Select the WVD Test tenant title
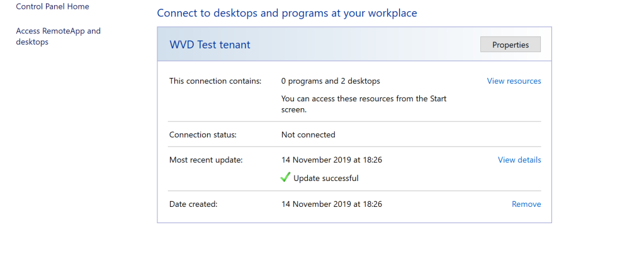The height and width of the screenshot is (264, 644). pyautogui.click(x=210, y=45)
